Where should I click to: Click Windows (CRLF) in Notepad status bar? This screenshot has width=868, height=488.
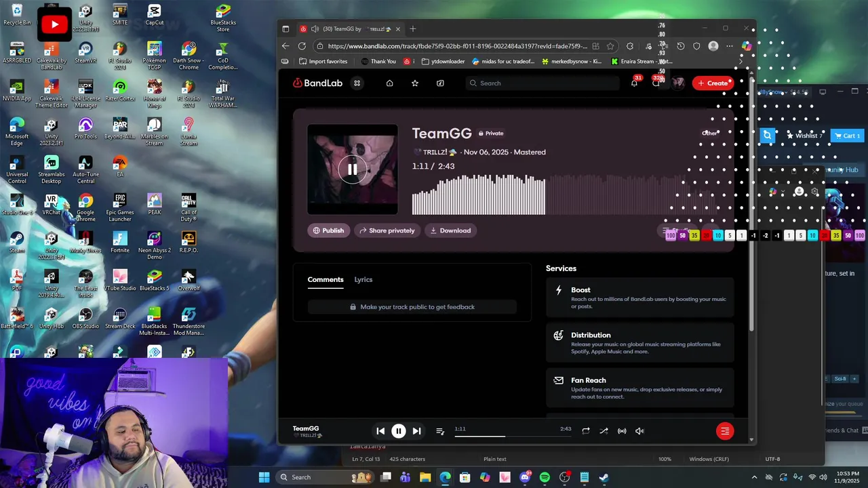(x=709, y=459)
